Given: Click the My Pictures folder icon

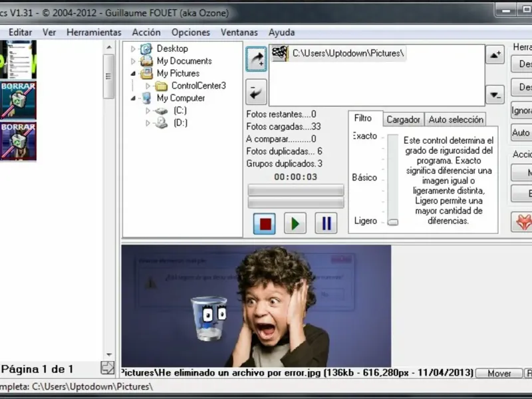Looking at the screenshot, I should coord(146,73).
